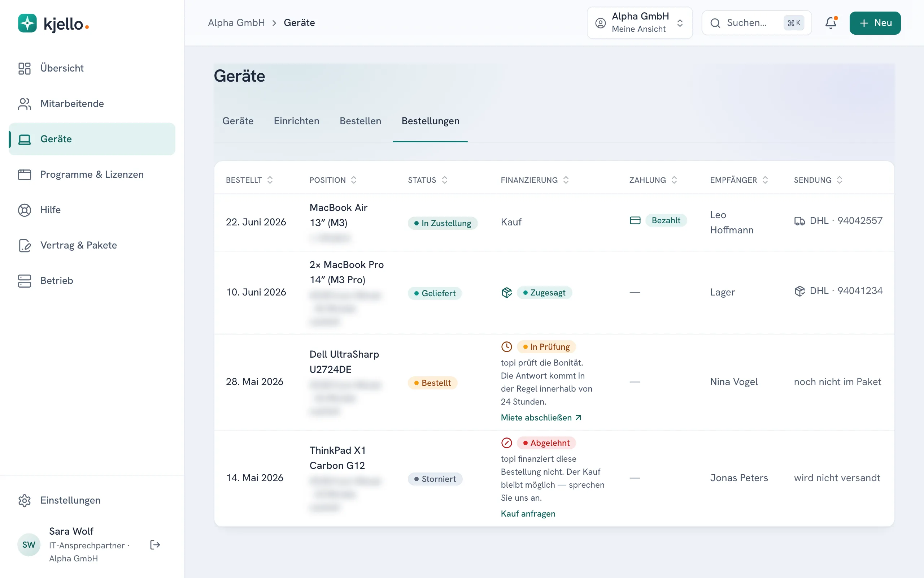Click the Mitarbeitende people icon

25,104
